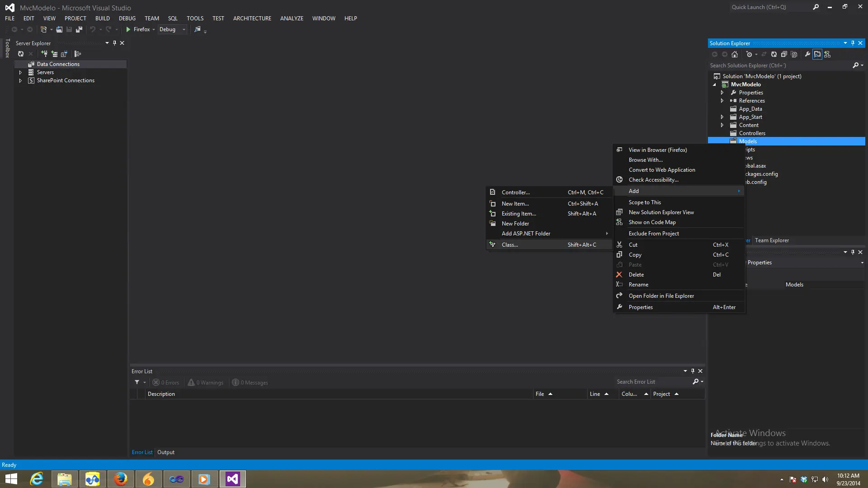Collapse the MvcModelo project node
The width and height of the screenshot is (868, 488).
tap(715, 84)
